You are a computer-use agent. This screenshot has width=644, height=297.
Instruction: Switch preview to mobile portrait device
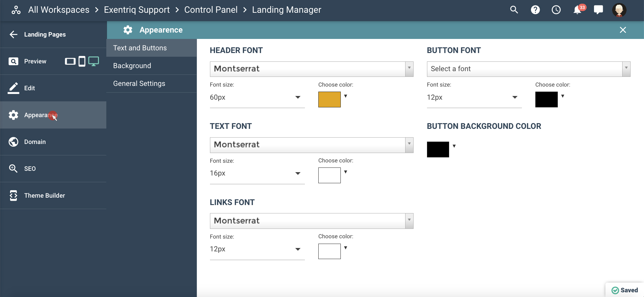82,61
